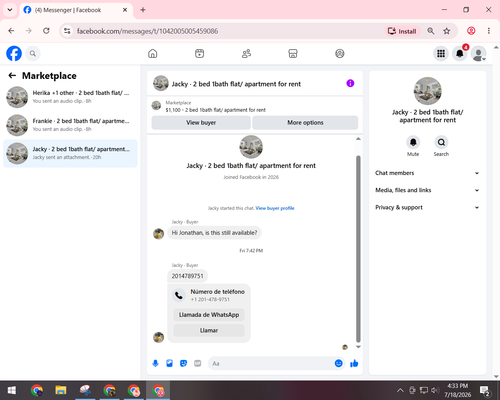Record a voice clip with microphone
Image resolution: width=500 pixels, height=400 pixels.
155,363
